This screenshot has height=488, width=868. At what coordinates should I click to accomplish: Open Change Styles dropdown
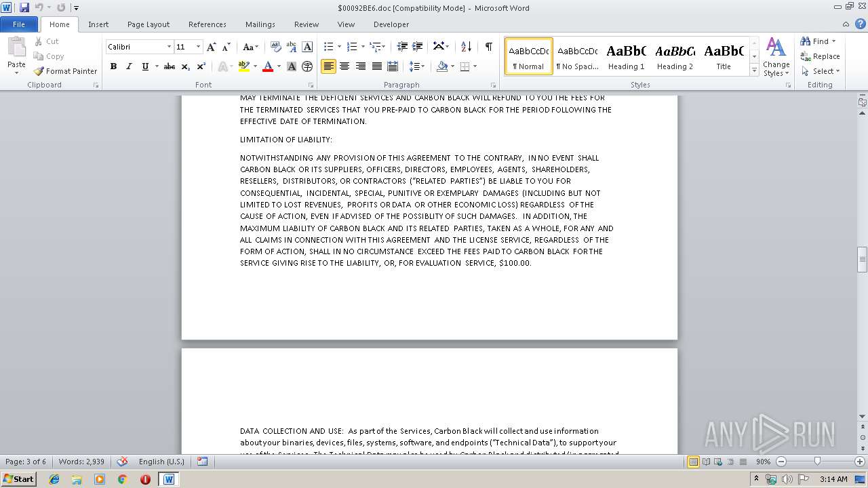click(776, 57)
